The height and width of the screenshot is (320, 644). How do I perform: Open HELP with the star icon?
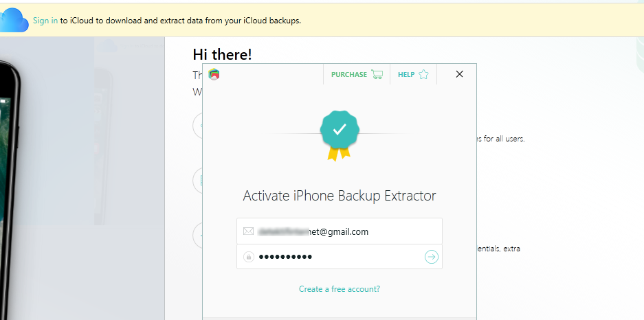tap(413, 74)
